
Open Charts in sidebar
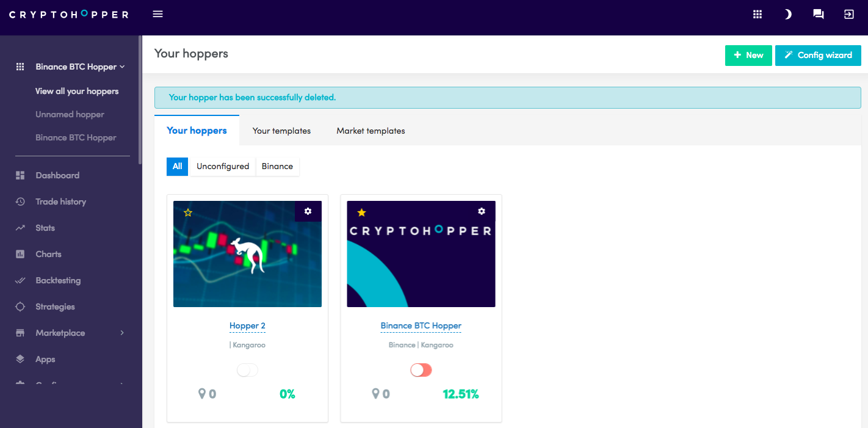(48, 254)
